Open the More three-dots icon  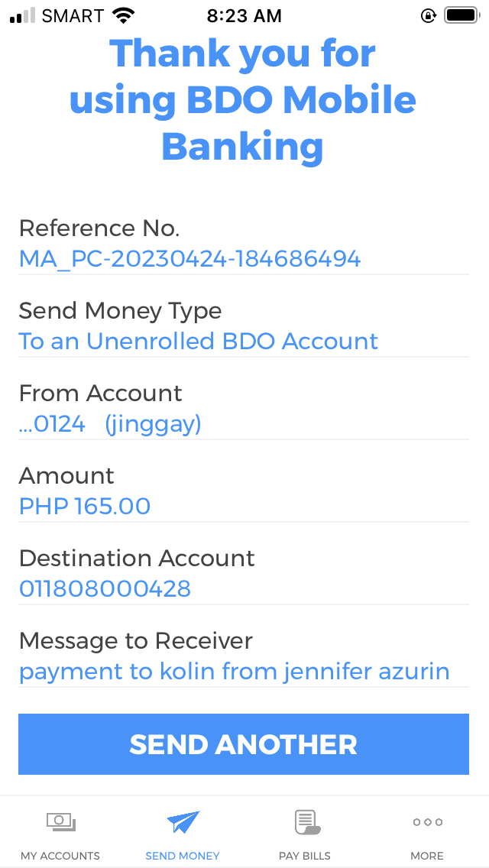[427, 822]
